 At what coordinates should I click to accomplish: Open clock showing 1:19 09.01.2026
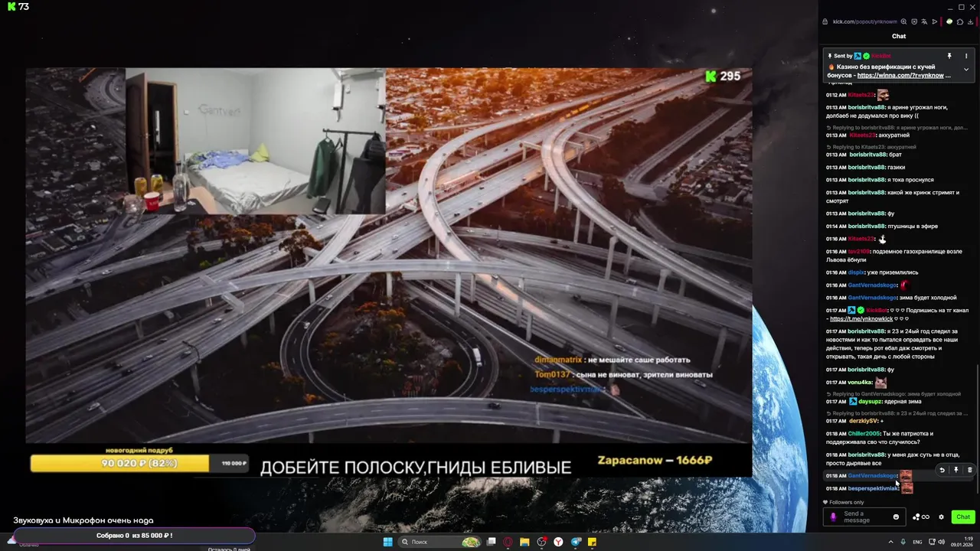click(963, 542)
